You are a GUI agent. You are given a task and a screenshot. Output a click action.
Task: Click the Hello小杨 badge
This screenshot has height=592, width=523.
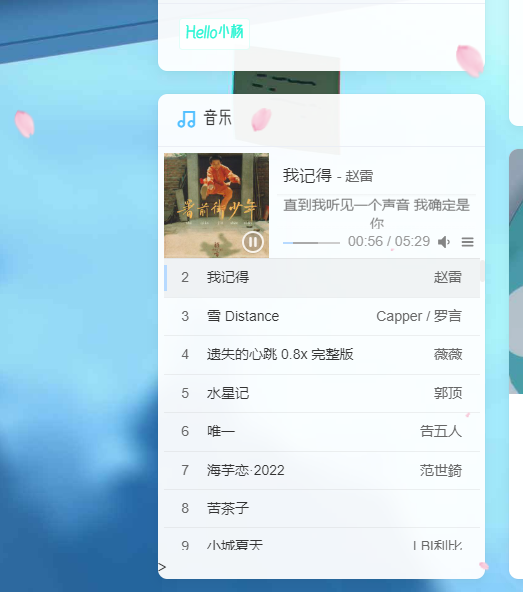(x=214, y=33)
